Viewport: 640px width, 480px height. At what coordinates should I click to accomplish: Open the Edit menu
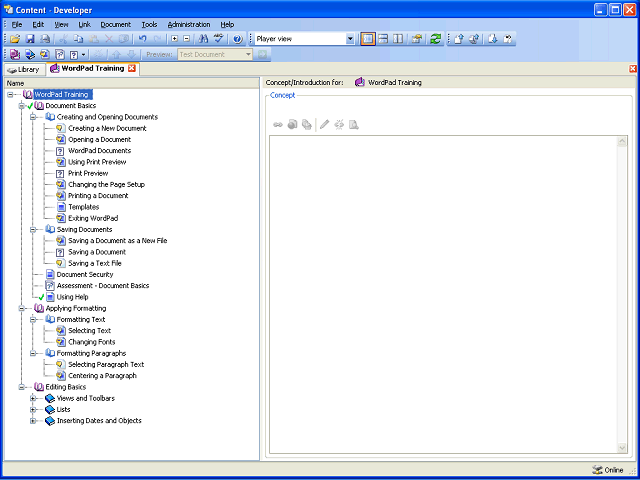pos(38,24)
